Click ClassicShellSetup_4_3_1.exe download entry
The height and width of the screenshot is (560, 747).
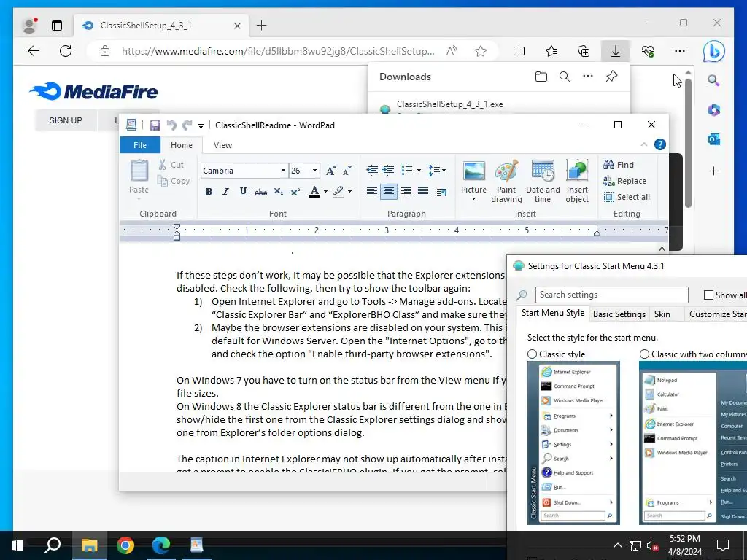pos(449,104)
